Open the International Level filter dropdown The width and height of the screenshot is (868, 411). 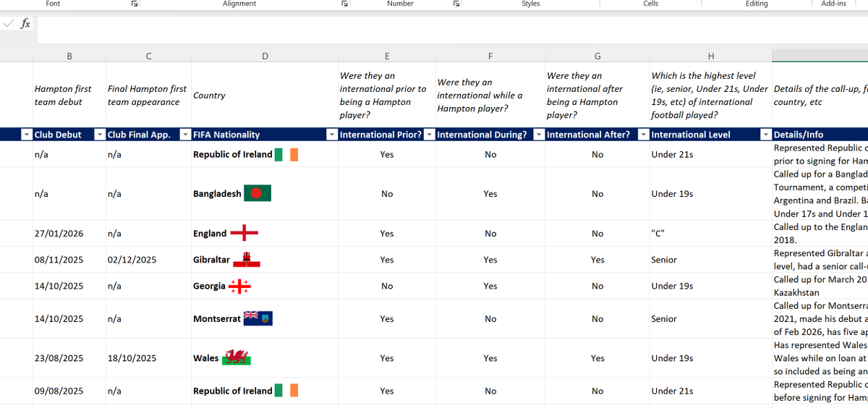766,135
